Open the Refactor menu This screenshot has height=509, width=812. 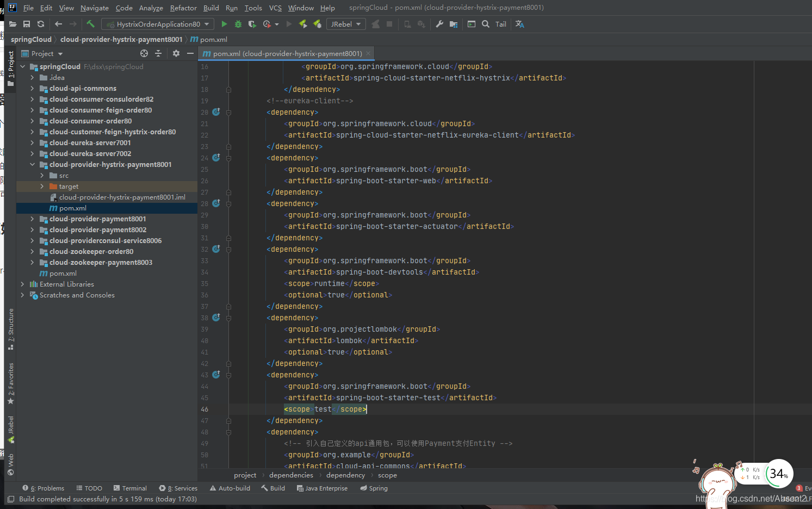tap(183, 8)
